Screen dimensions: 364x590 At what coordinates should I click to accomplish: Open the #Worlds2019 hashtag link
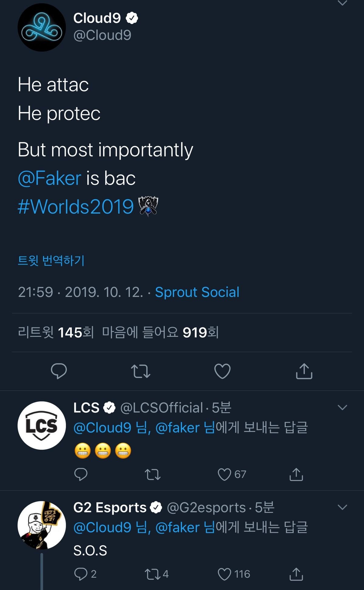(x=76, y=207)
